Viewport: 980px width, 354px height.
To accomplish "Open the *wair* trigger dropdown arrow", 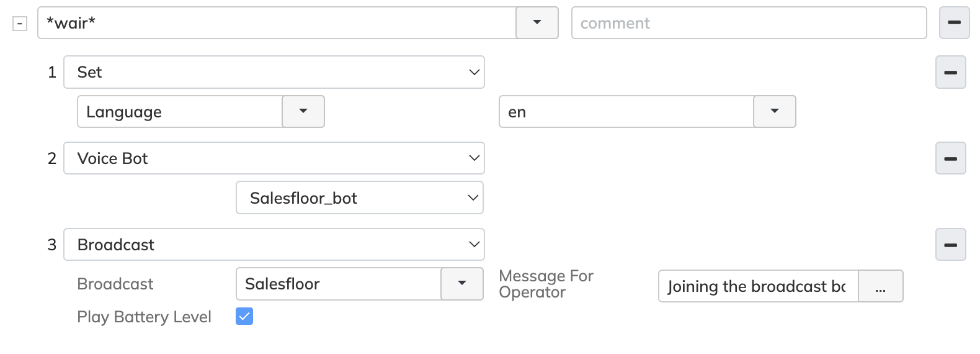I will point(537,23).
